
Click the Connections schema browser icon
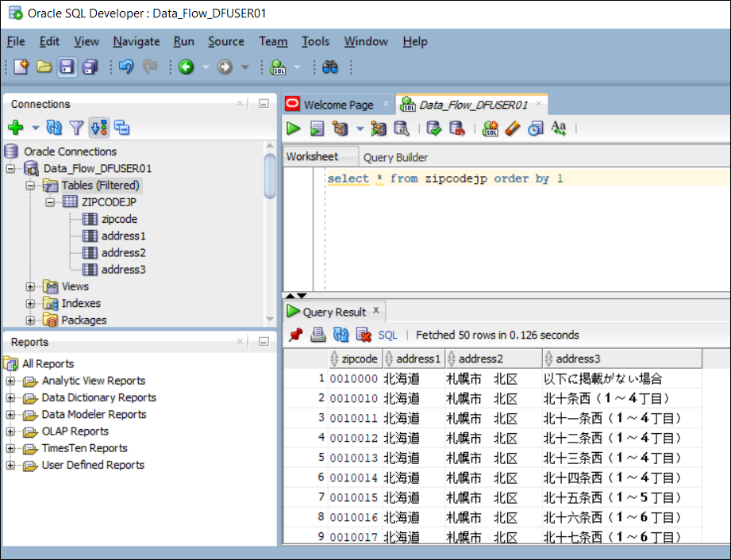pos(122,127)
